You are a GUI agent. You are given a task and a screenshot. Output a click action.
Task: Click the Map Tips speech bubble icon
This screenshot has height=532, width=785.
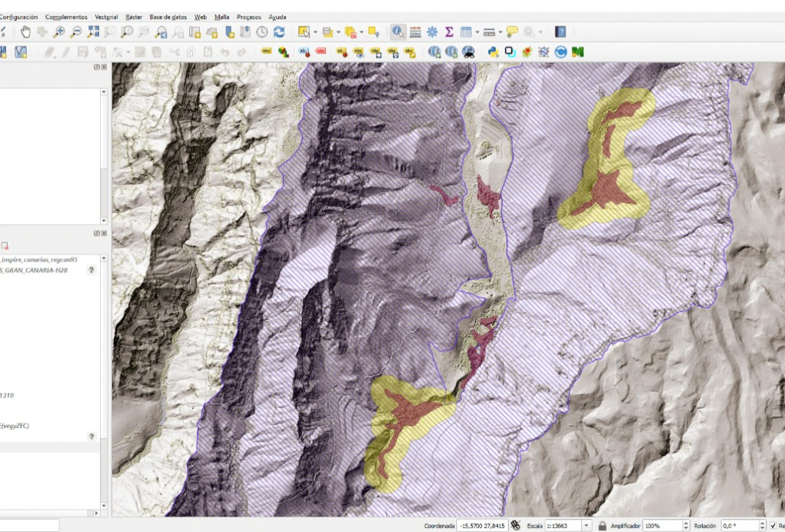point(512,32)
